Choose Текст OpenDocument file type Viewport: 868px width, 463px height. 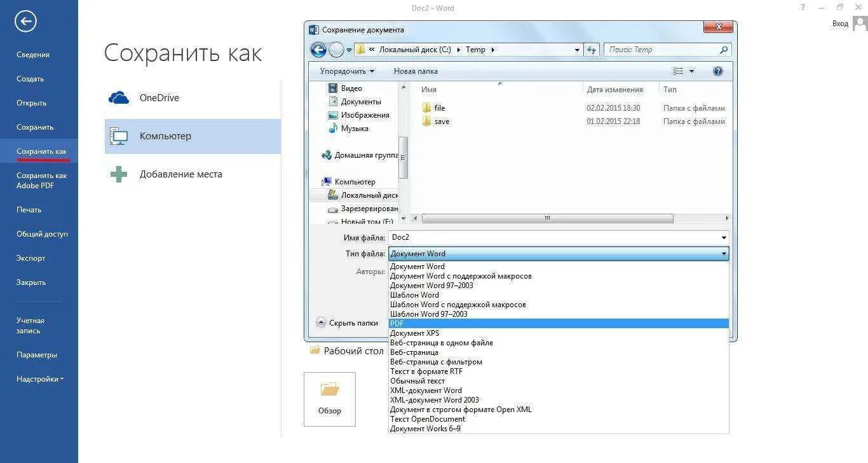coord(559,419)
